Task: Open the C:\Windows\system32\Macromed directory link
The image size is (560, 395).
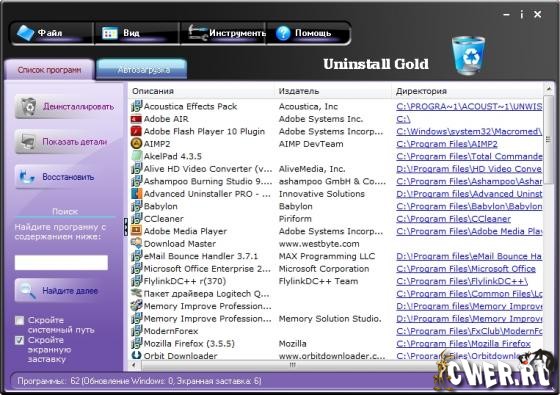Action: pos(469,131)
